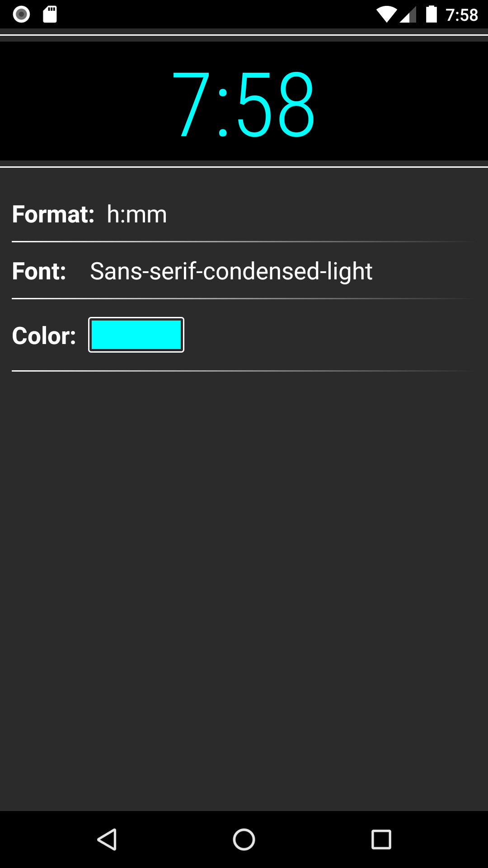Change the Sans-serif-condensed-light font selection

pyautogui.click(x=231, y=271)
